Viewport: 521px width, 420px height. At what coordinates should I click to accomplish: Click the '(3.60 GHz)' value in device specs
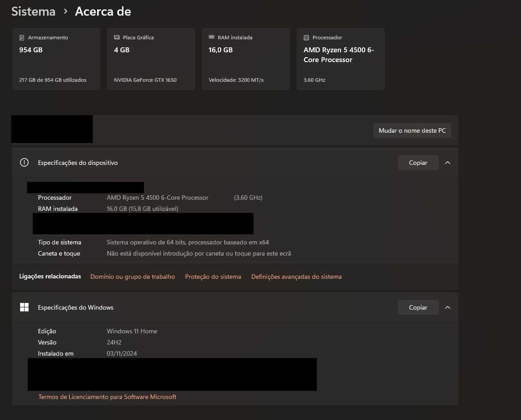pos(248,197)
